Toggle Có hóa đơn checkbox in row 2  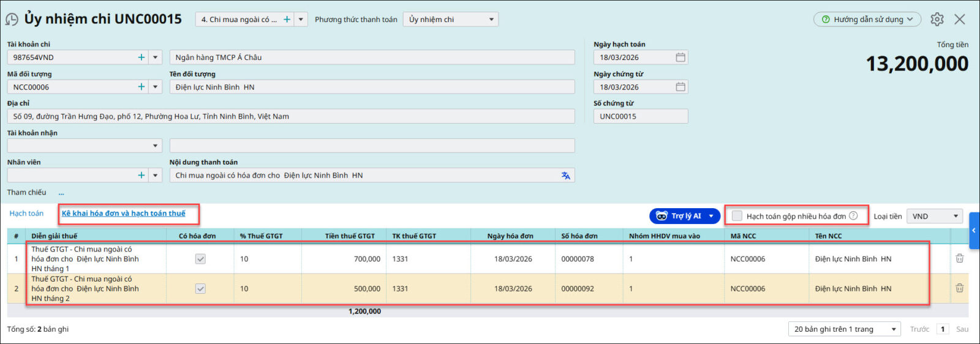click(200, 288)
